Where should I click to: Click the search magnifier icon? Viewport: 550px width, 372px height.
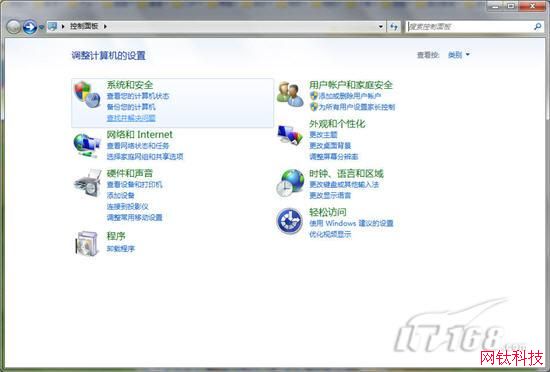tap(537, 26)
